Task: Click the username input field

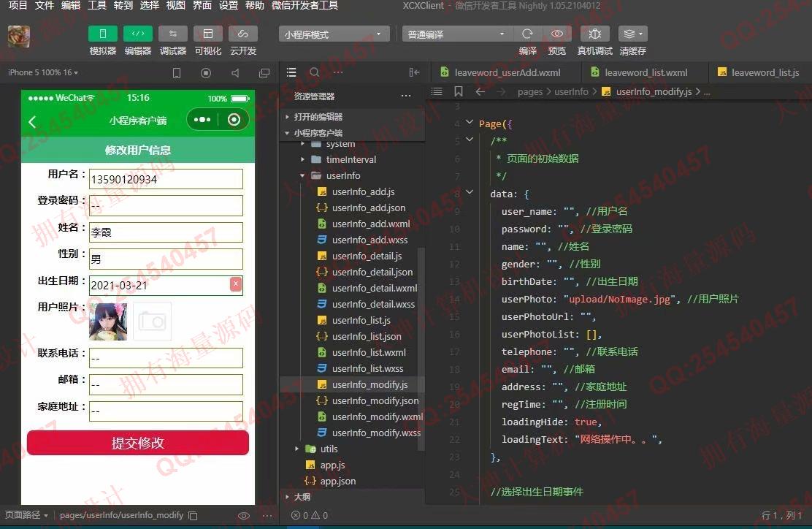Action: pos(166,179)
